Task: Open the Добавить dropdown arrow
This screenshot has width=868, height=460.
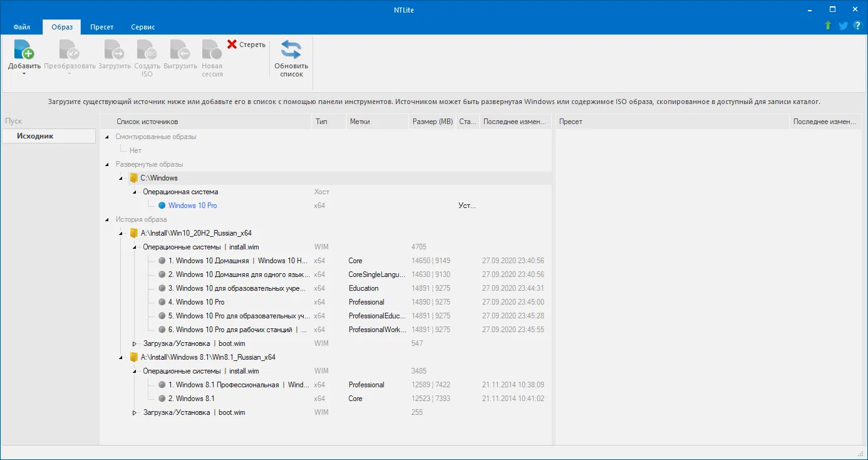Action: tap(24, 74)
